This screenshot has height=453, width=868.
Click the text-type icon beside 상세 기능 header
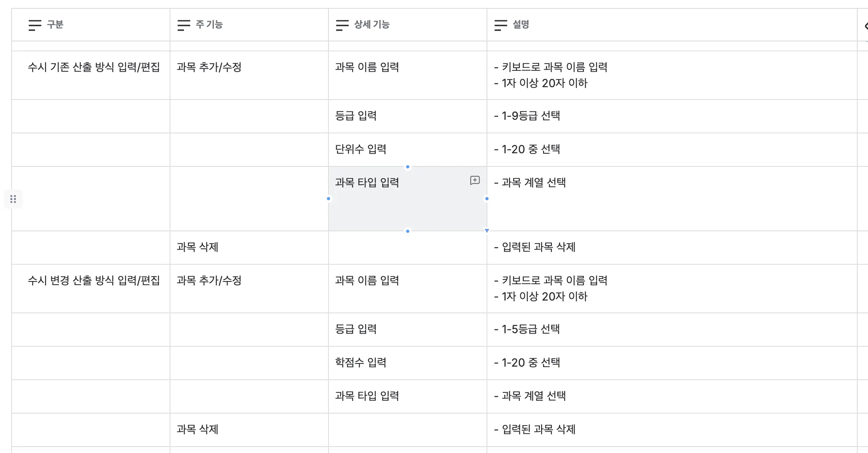click(x=342, y=25)
